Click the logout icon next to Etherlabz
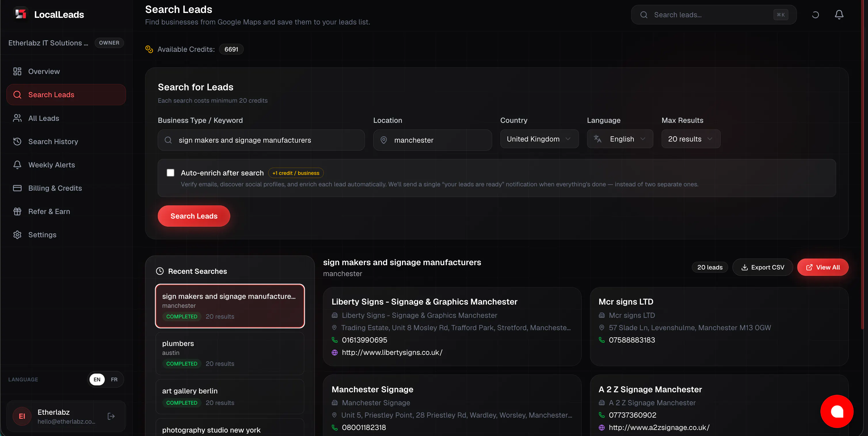Image resolution: width=868 pixels, height=436 pixels. 111,416
